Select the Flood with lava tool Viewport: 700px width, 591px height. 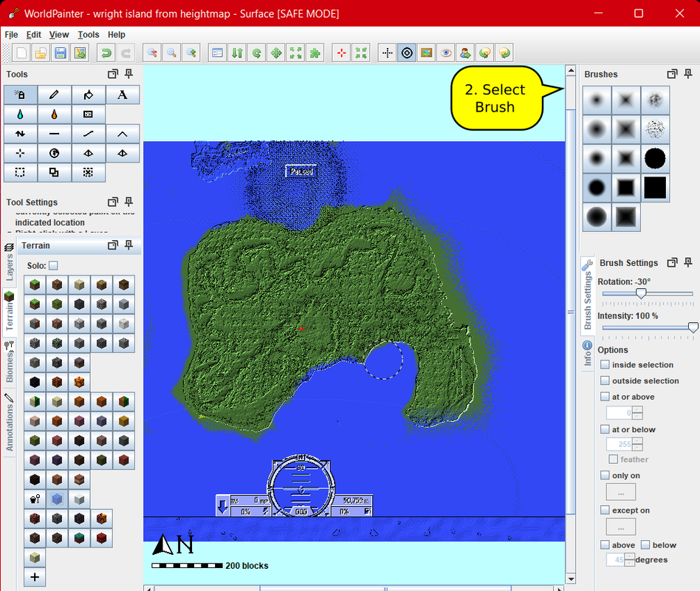pos(54,115)
